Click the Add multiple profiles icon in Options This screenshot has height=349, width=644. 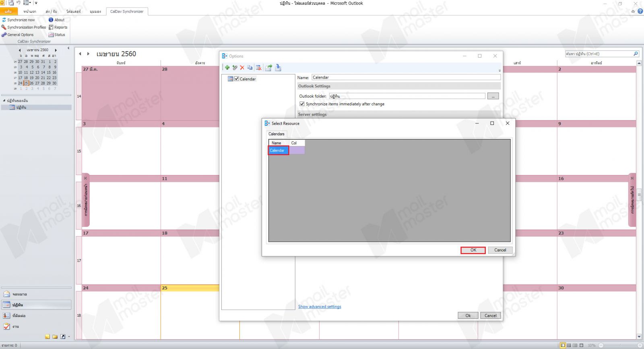pos(235,68)
